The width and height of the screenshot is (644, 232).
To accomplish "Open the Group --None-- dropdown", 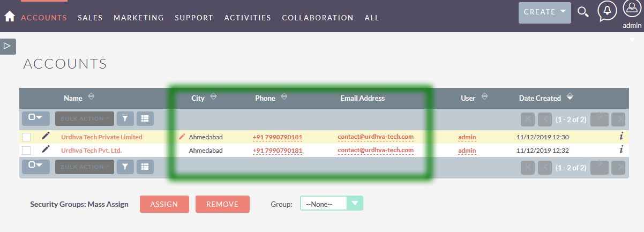I will 332,204.
